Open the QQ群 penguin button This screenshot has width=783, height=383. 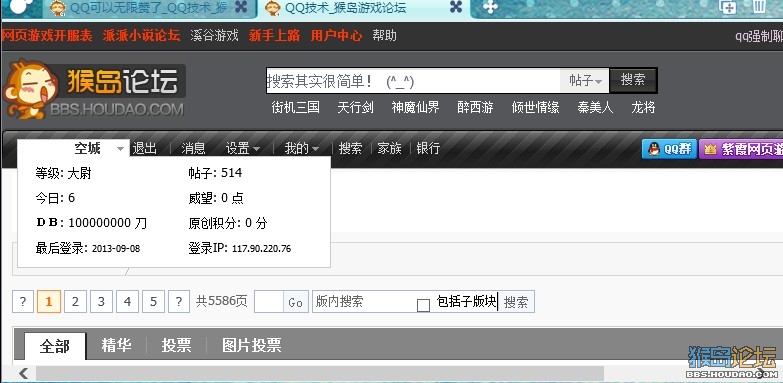point(669,149)
